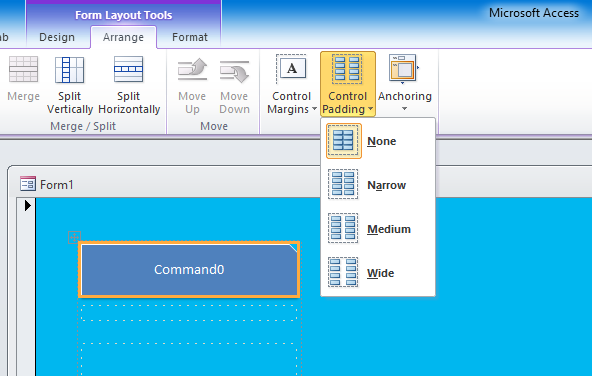Click the Form1 document tab
Screen dimensions: 592x376
point(47,185)
